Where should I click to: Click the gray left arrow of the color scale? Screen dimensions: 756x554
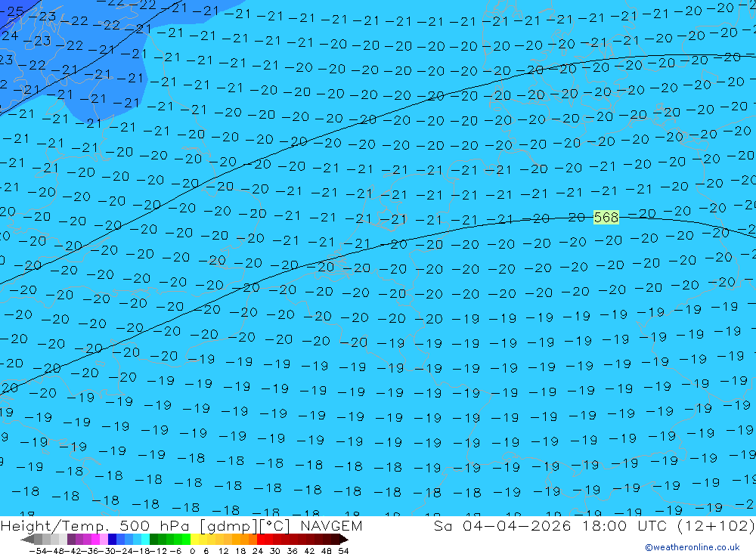point(27,540)
